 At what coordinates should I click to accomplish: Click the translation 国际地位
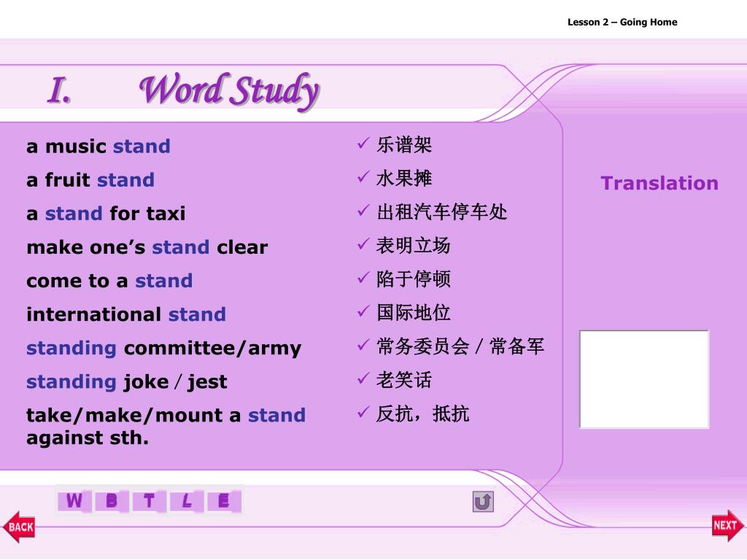pos(414,313)
